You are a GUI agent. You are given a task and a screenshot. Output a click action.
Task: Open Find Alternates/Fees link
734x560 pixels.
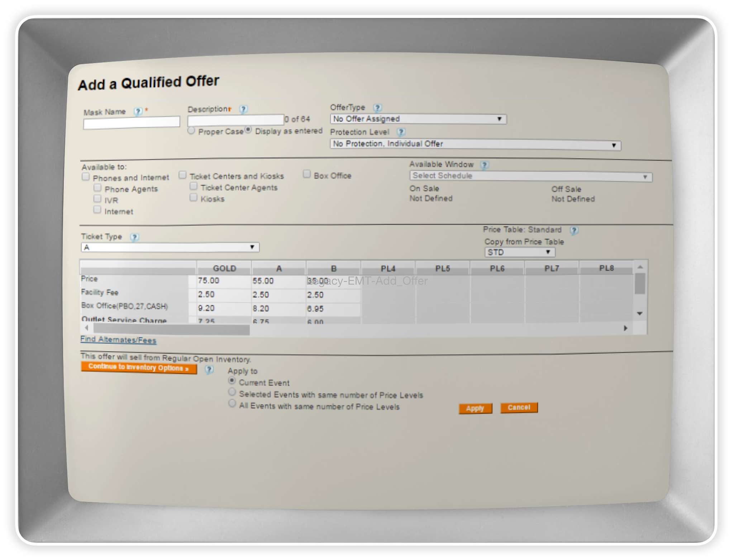pyautogui.click(x=118, y=340)
